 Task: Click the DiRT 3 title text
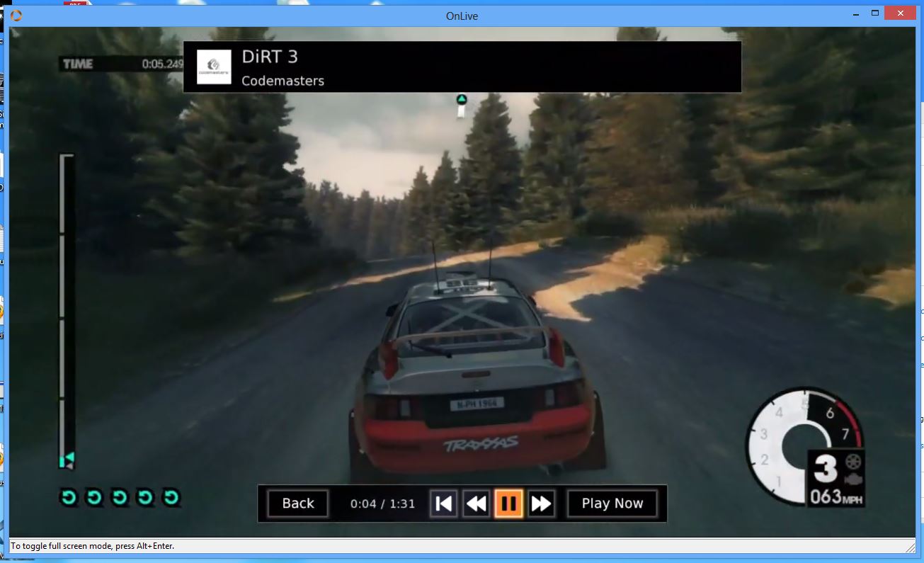tap(270, 57)
